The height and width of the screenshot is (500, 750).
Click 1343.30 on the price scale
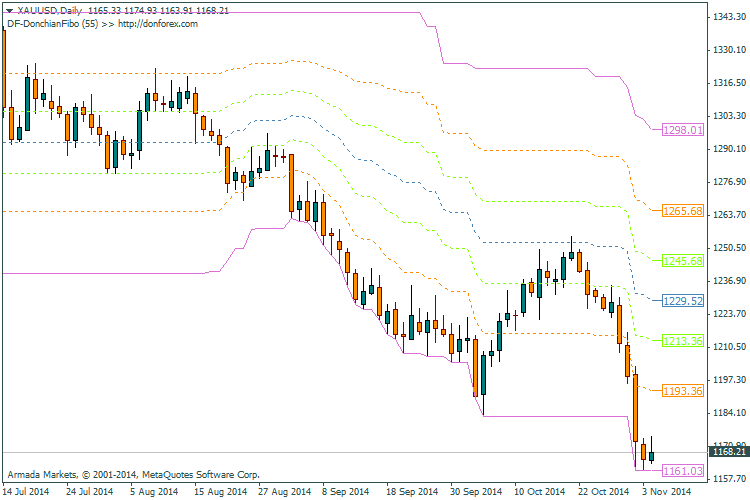point(727,17)
